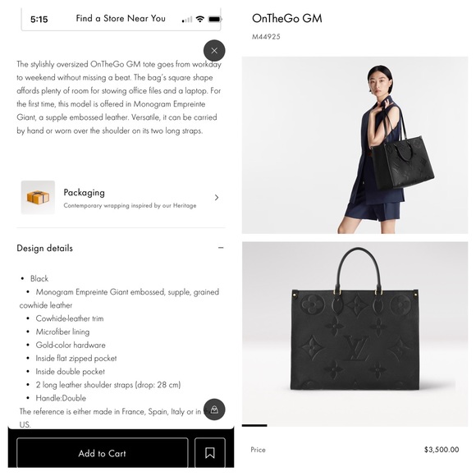Screen dimensions: 476x476
Task: Open the model wearing tote photo
Action: pos(355,144)
